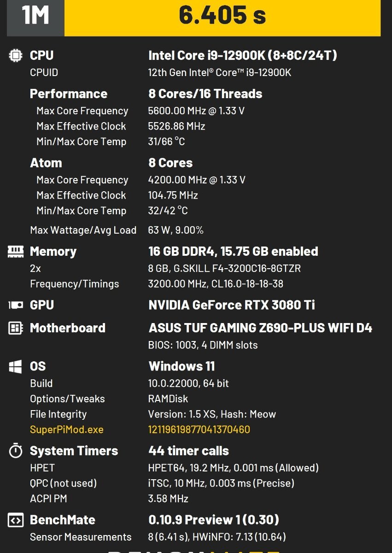The image size is (392, 553).
Task: Click the 6.405 s result banner
Action: [x=222, y=16]
